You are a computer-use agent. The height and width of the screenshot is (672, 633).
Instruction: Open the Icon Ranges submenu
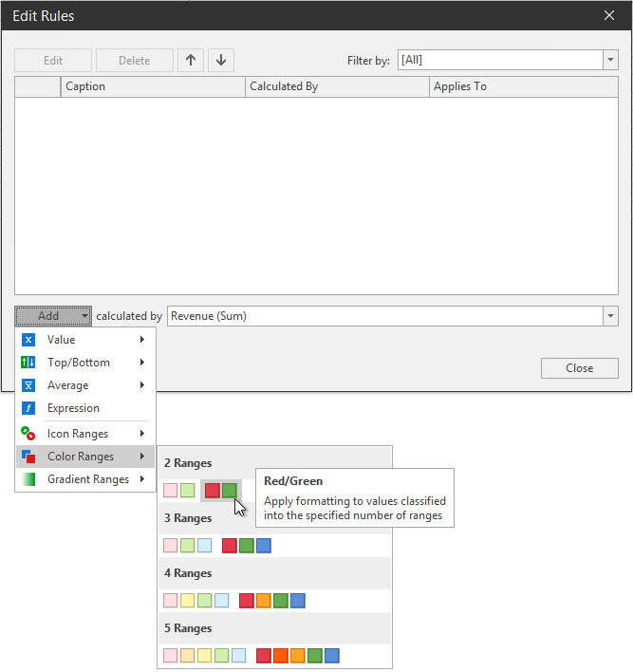coord(85,434)
